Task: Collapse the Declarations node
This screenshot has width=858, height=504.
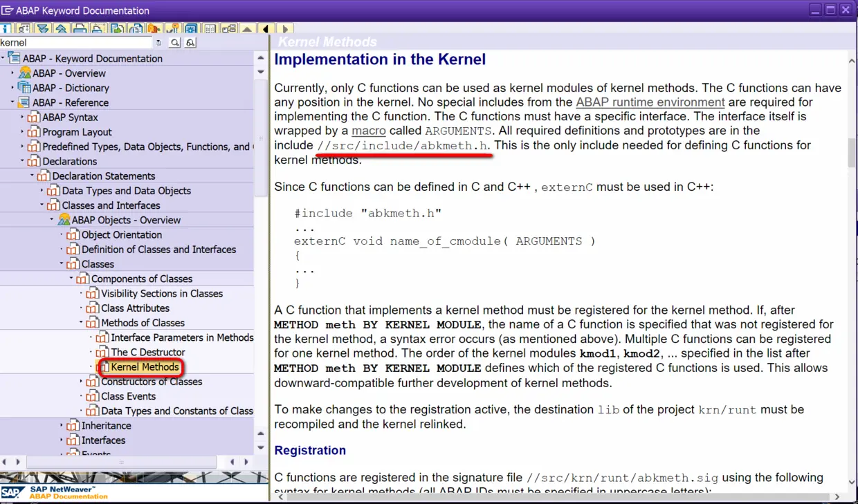Action: click(22, 161)
